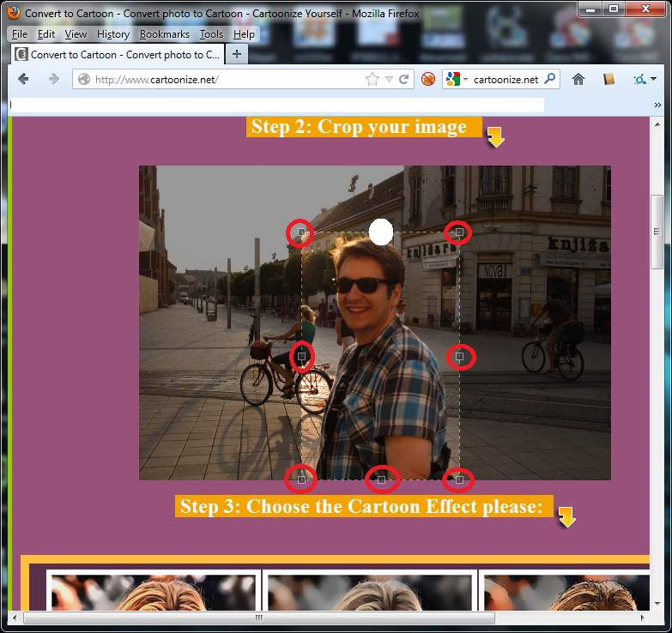Click the search magnifier icon
Image resolution: width=672 pixels, height=633 pixels.
[x=550, y=79]
